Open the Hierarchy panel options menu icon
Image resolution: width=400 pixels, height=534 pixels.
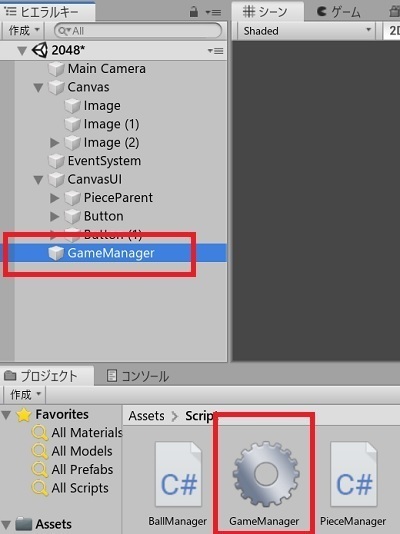214,13
